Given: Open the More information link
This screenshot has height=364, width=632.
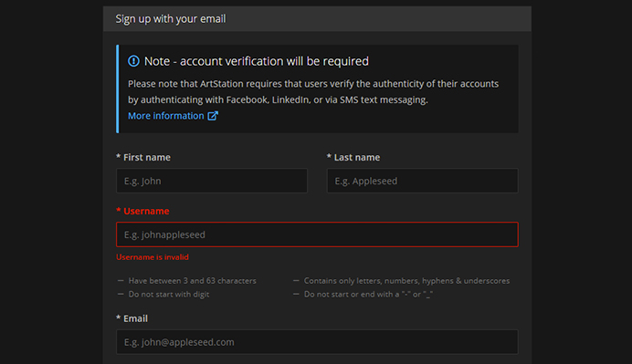Looking at the screenshot, I should pyautogui.click(x=166, y=116).
